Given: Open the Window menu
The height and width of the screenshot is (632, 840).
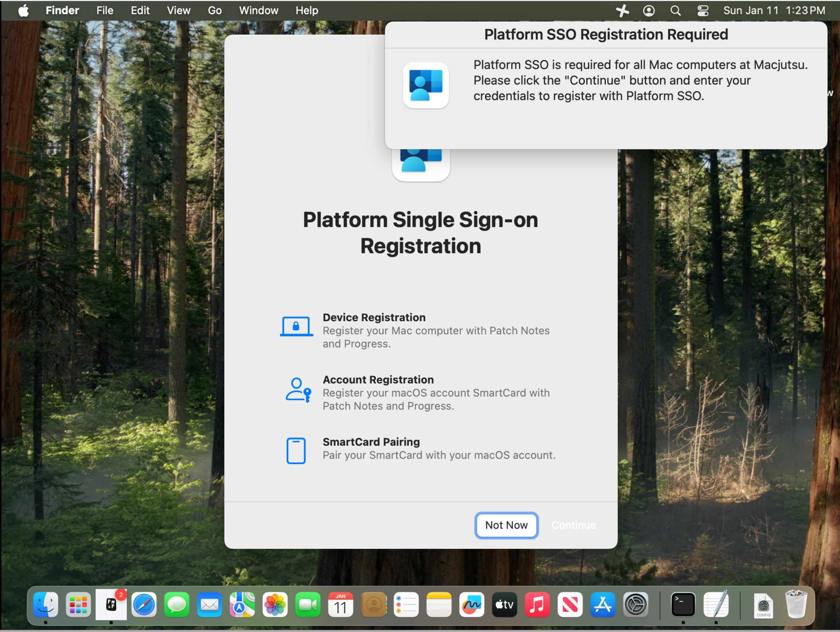Looking at the screenshot, I should (x=258, y=10).
